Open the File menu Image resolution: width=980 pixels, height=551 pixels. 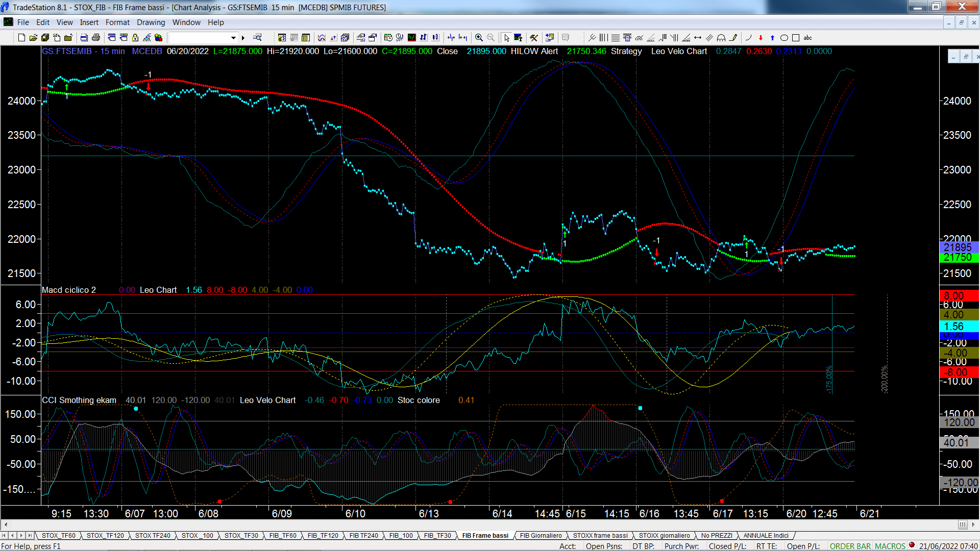[23, 22]
